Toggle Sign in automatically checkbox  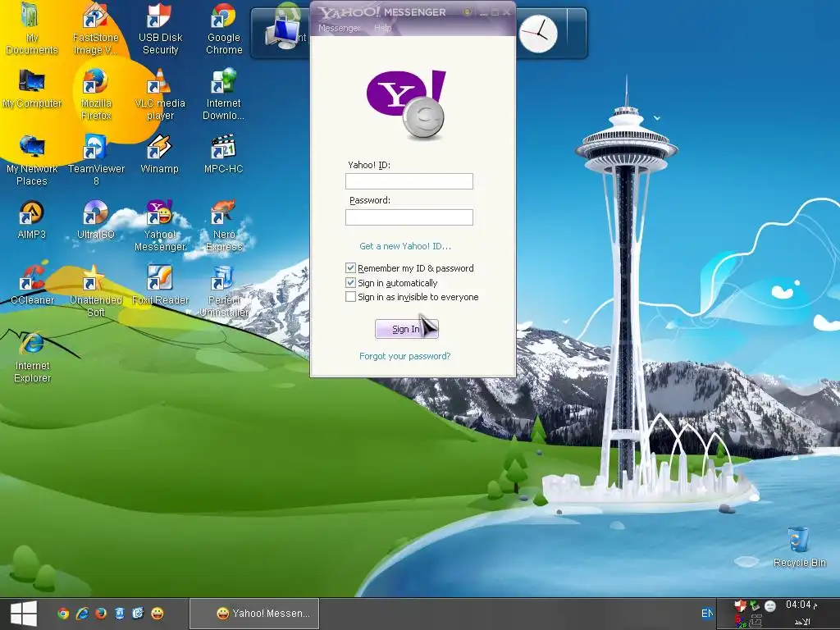(x=350, y=282)
